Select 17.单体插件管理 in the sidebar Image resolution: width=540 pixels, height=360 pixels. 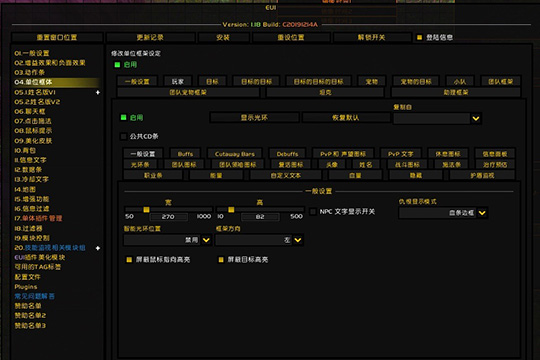tap(38, 218)
